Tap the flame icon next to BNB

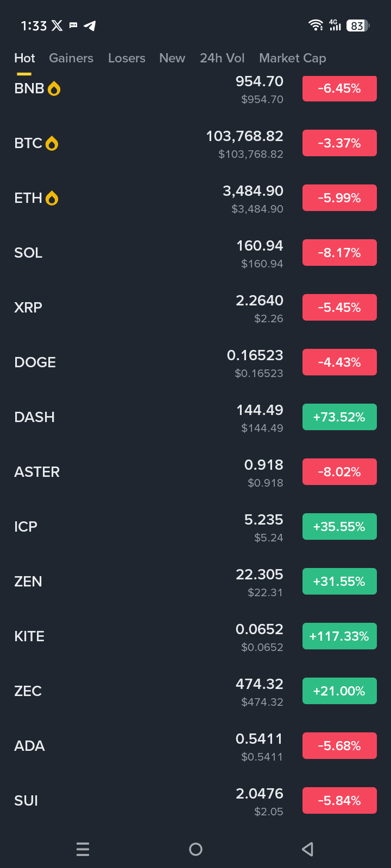(x=54, y=88)
